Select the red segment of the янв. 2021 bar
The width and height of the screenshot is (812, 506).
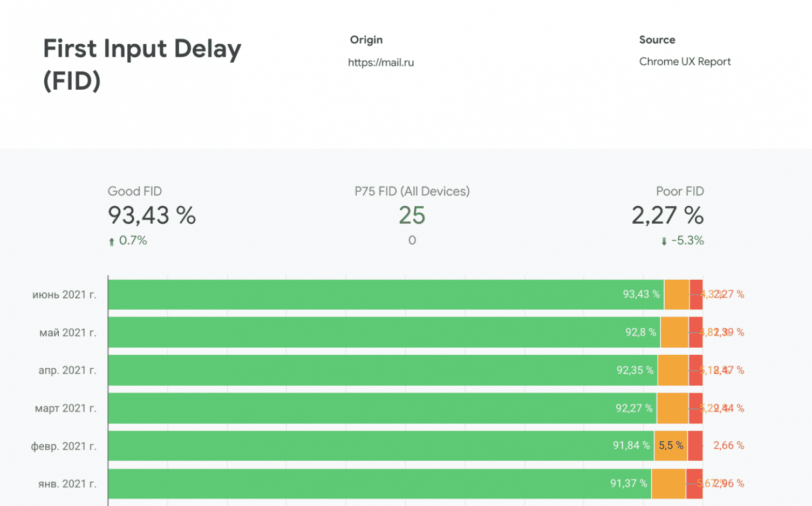[x=694, y=483]
